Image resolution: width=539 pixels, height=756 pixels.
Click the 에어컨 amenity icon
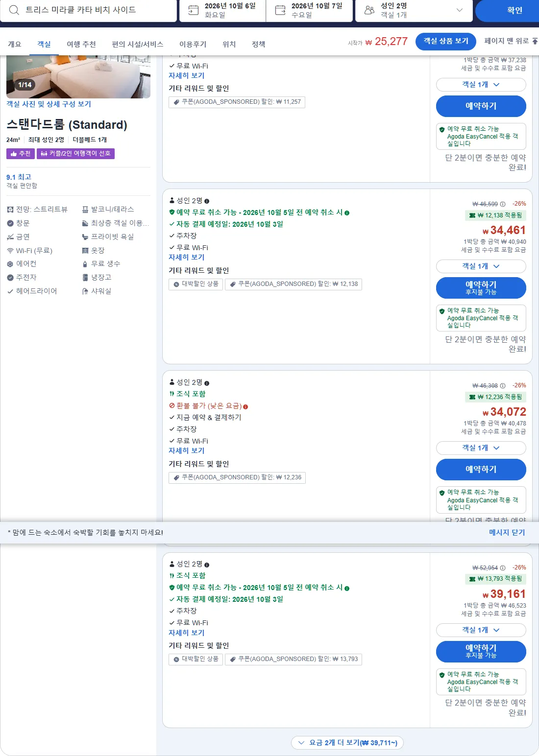[x=10, y=264]
